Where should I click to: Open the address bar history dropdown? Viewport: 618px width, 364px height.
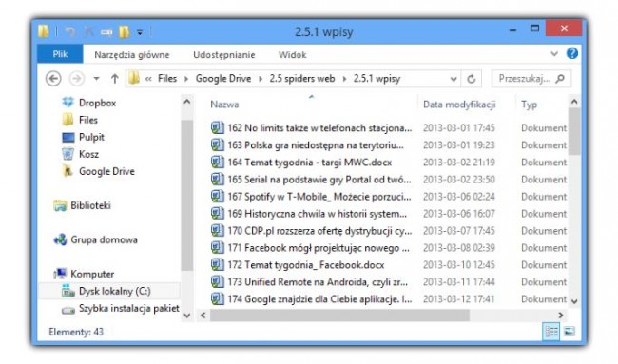pyautogui.click(x=454, y=79)
